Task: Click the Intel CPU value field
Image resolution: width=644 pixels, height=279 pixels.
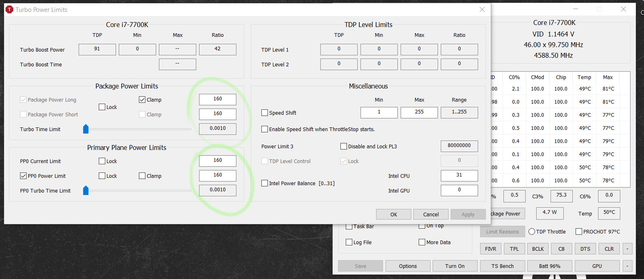Action: click(x=459, y=175)
